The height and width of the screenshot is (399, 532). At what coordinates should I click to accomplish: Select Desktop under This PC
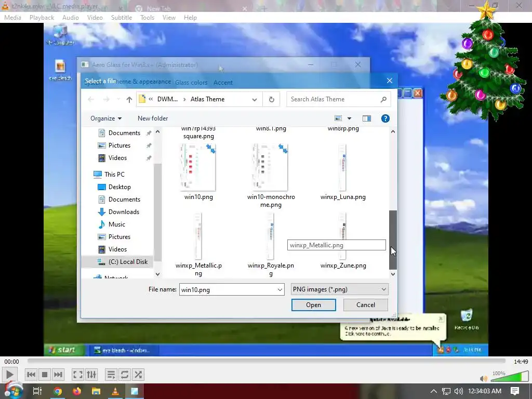point(114,187)
